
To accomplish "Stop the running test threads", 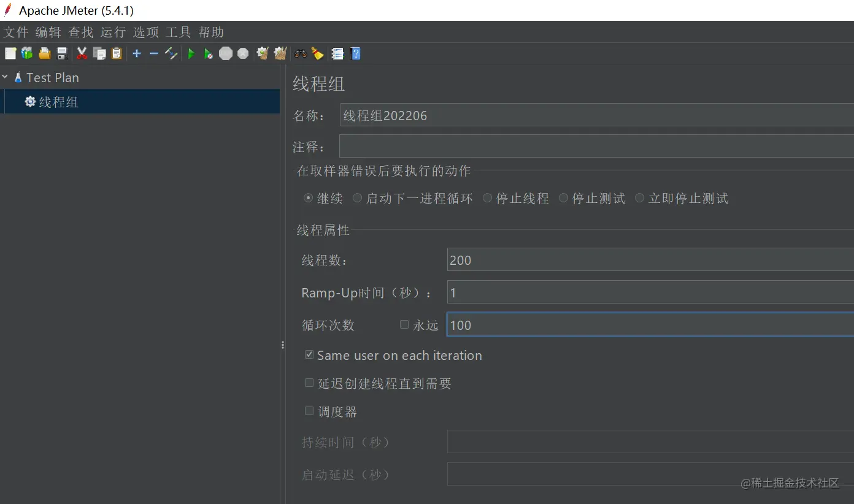I will (226, 54).
